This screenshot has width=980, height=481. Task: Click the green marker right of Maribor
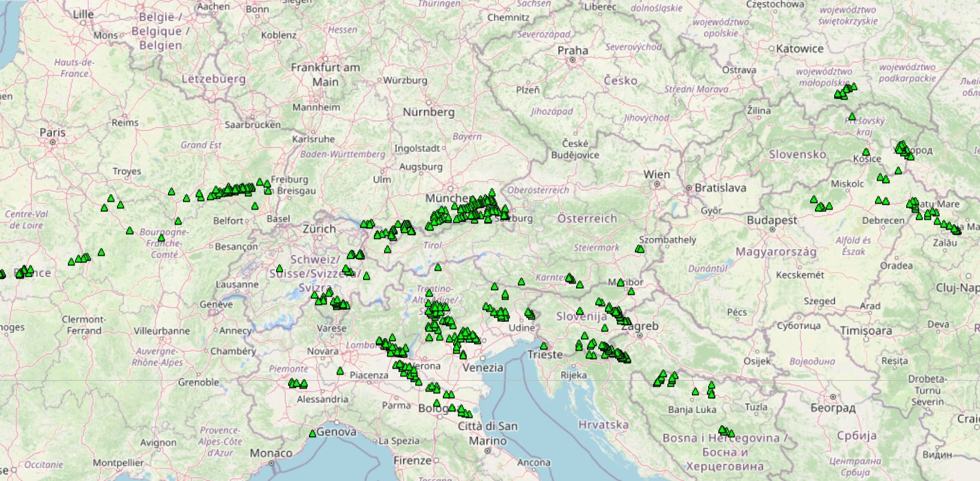pos(631,291)
